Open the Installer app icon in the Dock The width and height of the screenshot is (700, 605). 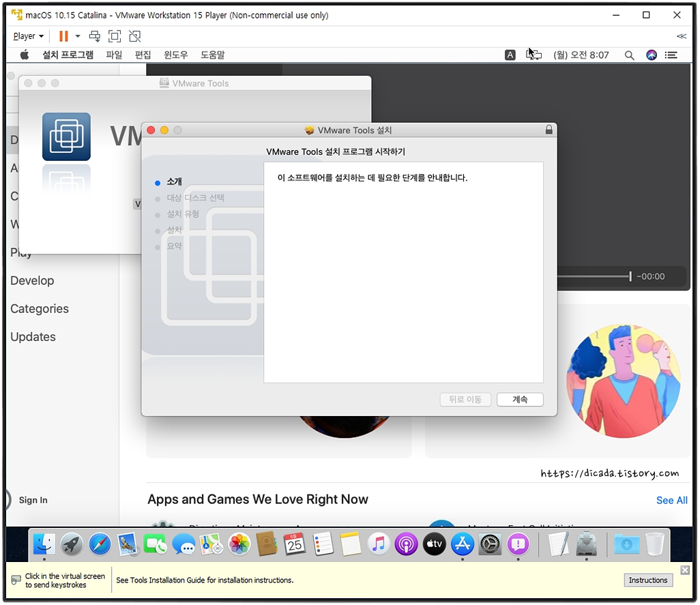(x=587, y=544)
